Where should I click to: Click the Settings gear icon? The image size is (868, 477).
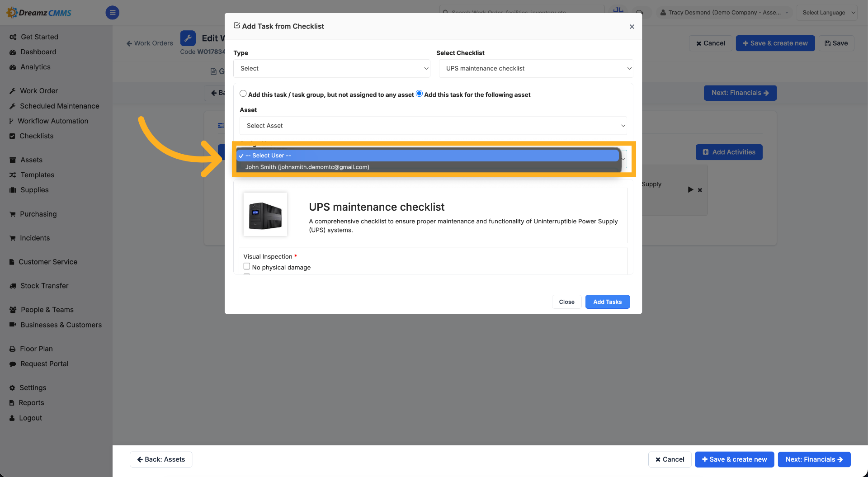(12, 388)
